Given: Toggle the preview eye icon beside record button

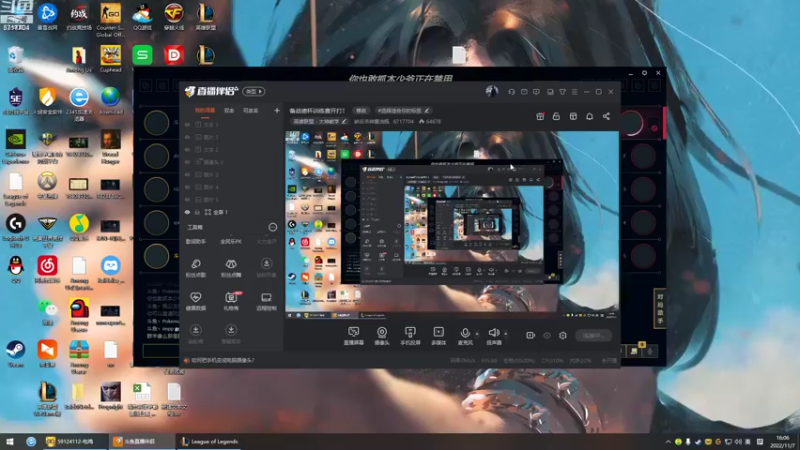Looking at the screenshot, I should pyautogui.click(x=547, y=335).
